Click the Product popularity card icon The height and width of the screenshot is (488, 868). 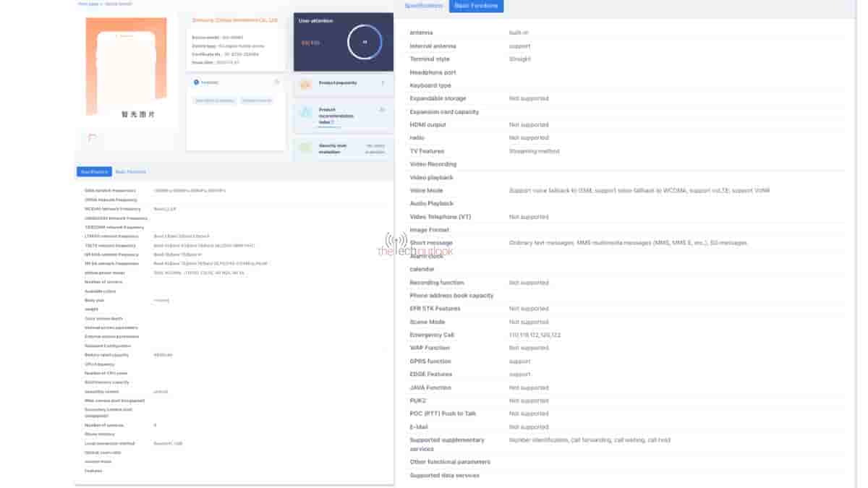[305, 84]
